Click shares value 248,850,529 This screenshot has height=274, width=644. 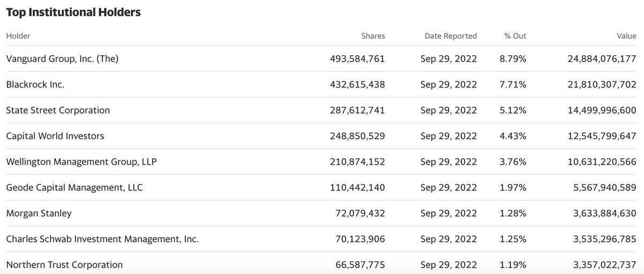tap(357, 136)
